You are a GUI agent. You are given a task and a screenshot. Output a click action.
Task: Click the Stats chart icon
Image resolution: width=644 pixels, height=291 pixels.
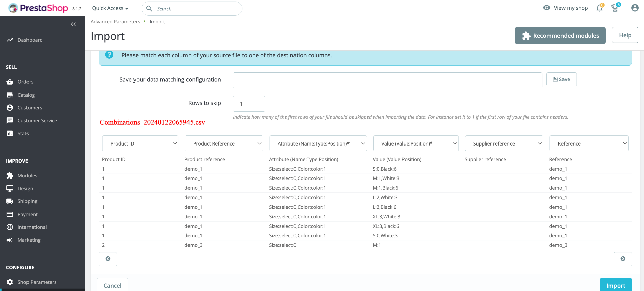pos(10,133)
